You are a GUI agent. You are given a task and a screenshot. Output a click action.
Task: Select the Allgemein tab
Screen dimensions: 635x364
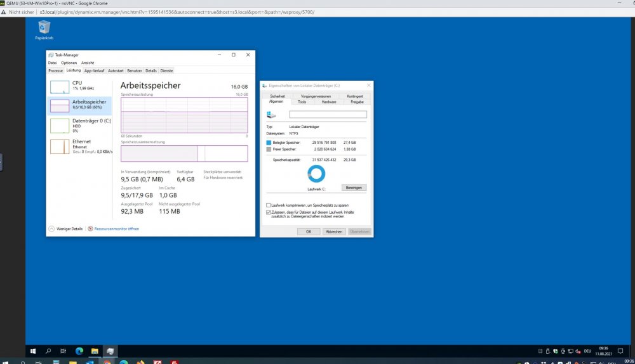tap(276, 101)
